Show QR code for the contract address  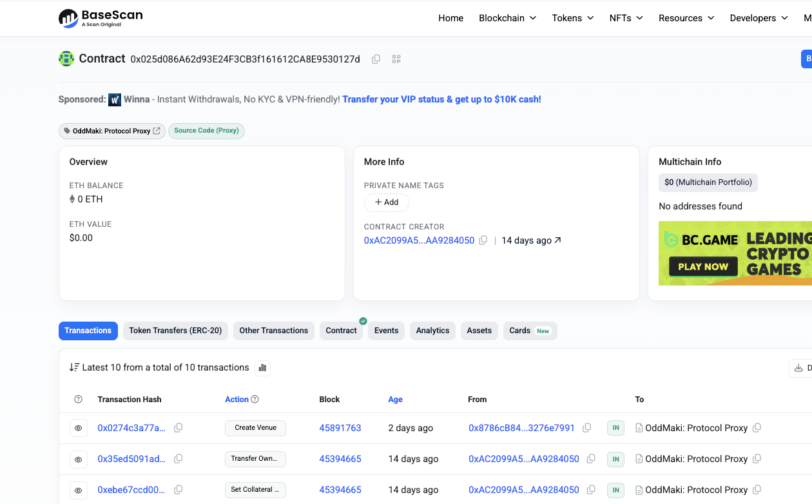396,59
